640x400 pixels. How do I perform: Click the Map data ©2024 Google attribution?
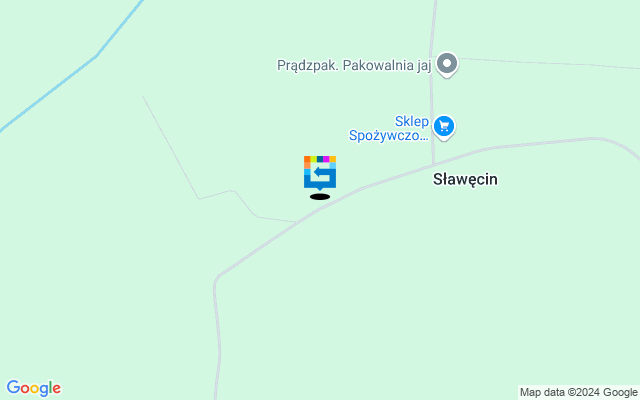point(578,392)
